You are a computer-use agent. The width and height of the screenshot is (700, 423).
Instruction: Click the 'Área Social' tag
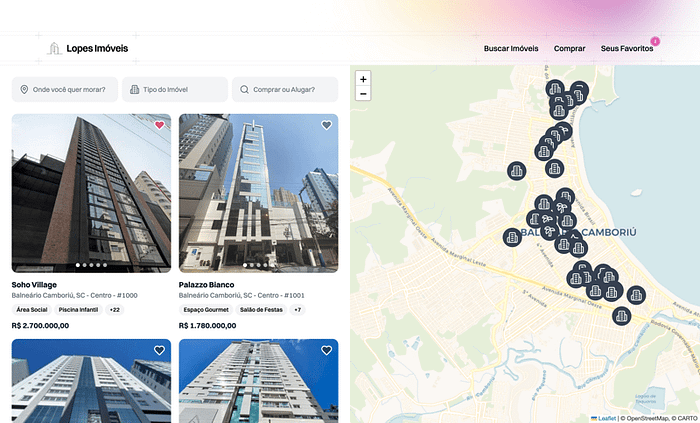[32, 310]
